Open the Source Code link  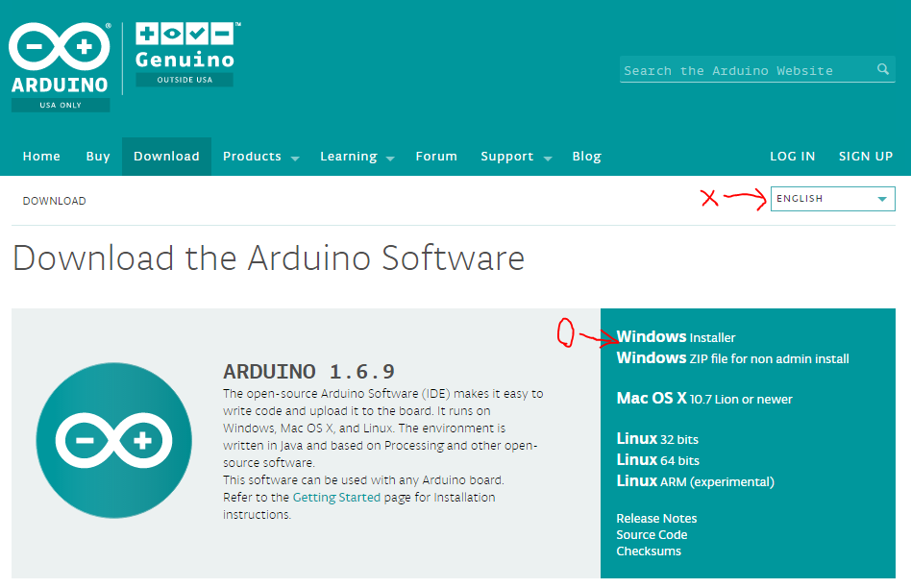[652, 534]
